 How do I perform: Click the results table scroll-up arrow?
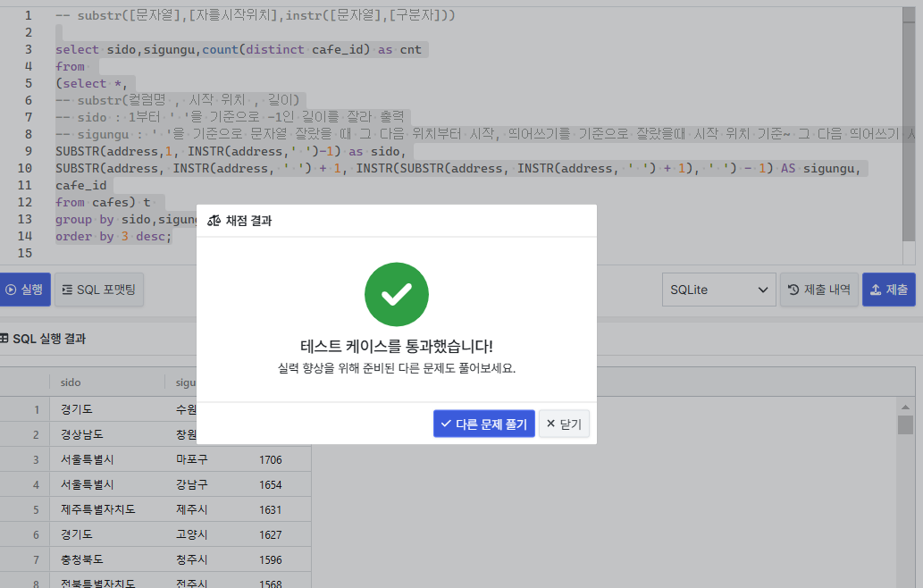[x=905, y=407]
